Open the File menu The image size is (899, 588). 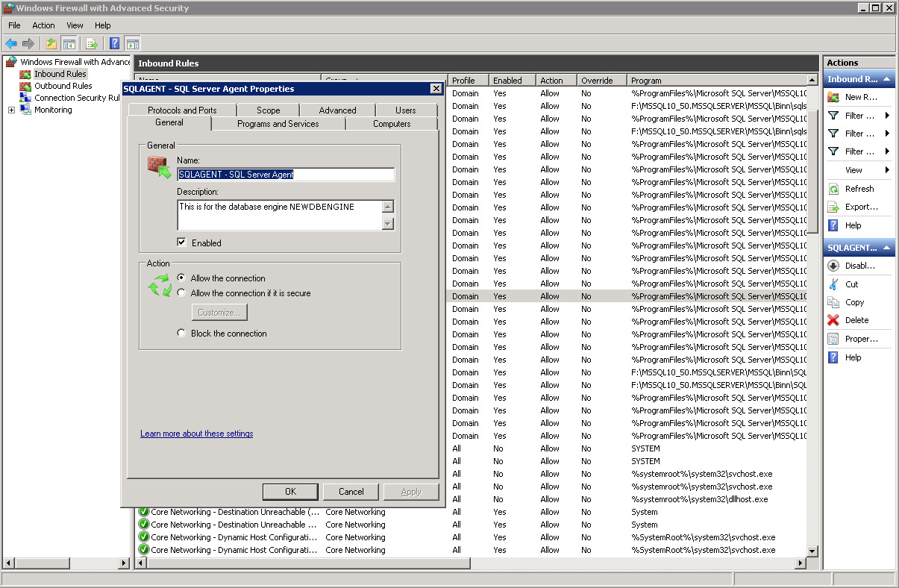pyautogui.click(x=14, y=25)
